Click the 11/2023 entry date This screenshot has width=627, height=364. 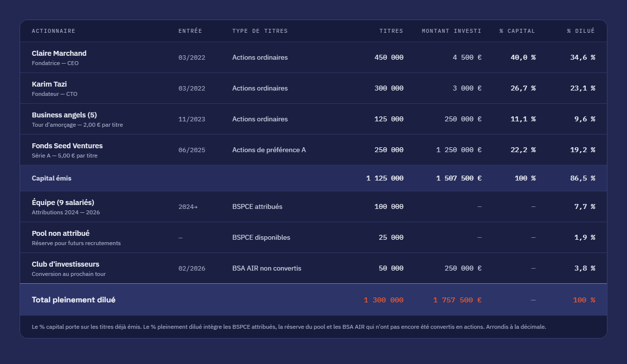[x=192, y=119]
